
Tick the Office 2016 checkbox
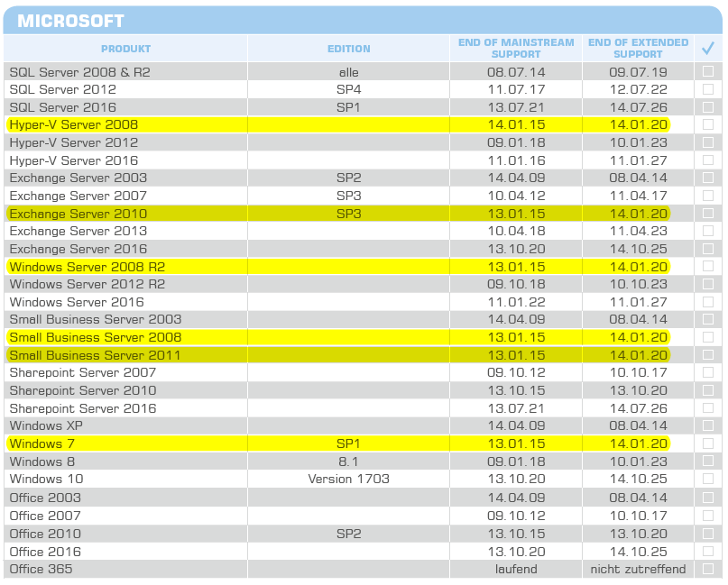point(708,551)
